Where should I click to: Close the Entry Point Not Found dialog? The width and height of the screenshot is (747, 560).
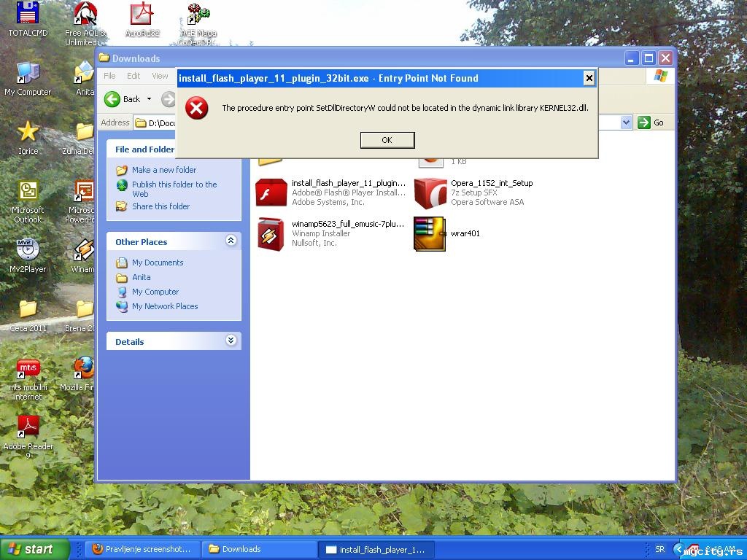(x=589, y=78)
